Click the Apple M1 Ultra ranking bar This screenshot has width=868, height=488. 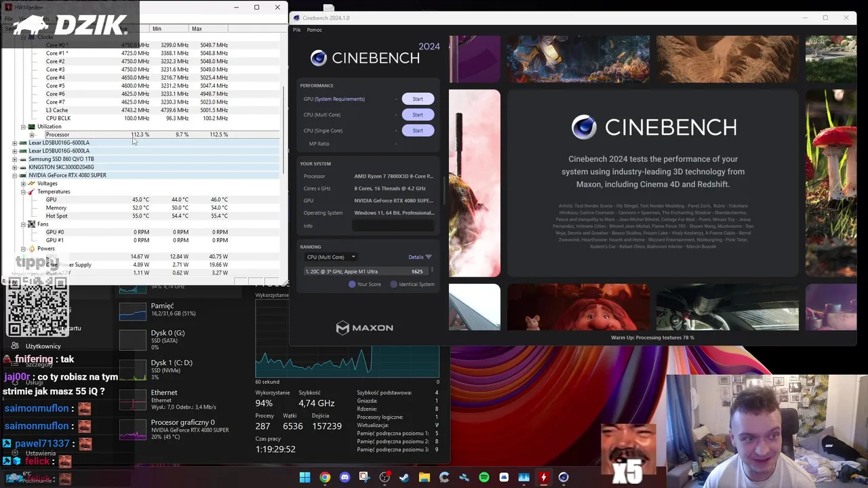click(366, 271)
